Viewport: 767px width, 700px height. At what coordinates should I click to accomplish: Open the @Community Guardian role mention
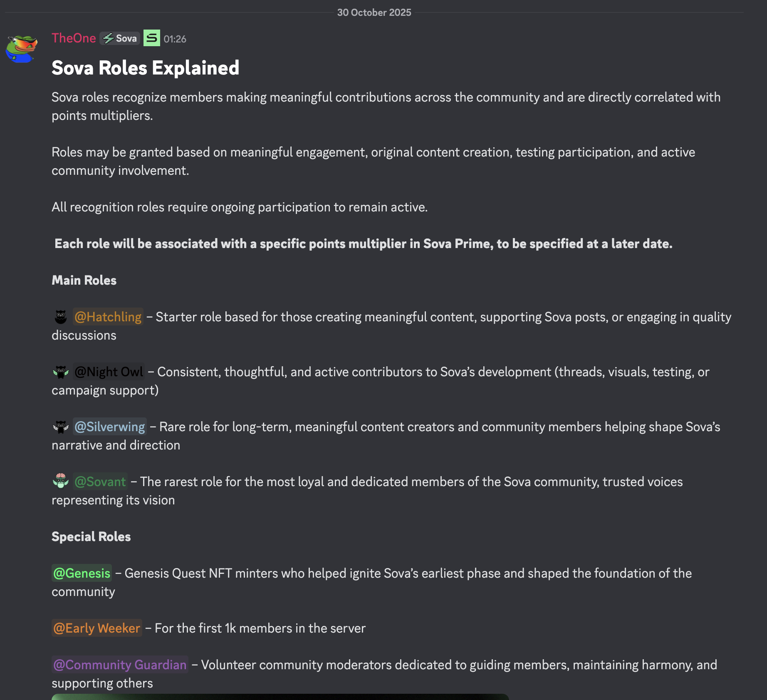[x=120, y=665]
